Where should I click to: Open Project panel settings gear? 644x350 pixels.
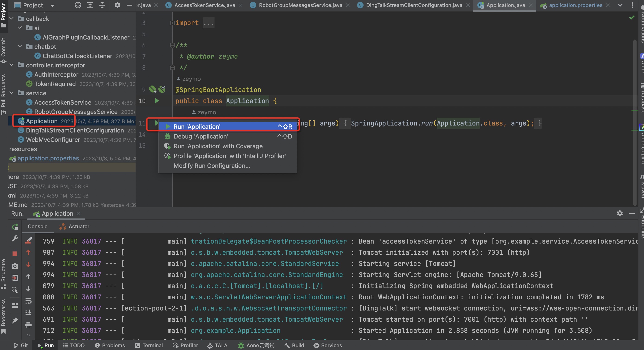pyautogui.click(x=117, y=5)
